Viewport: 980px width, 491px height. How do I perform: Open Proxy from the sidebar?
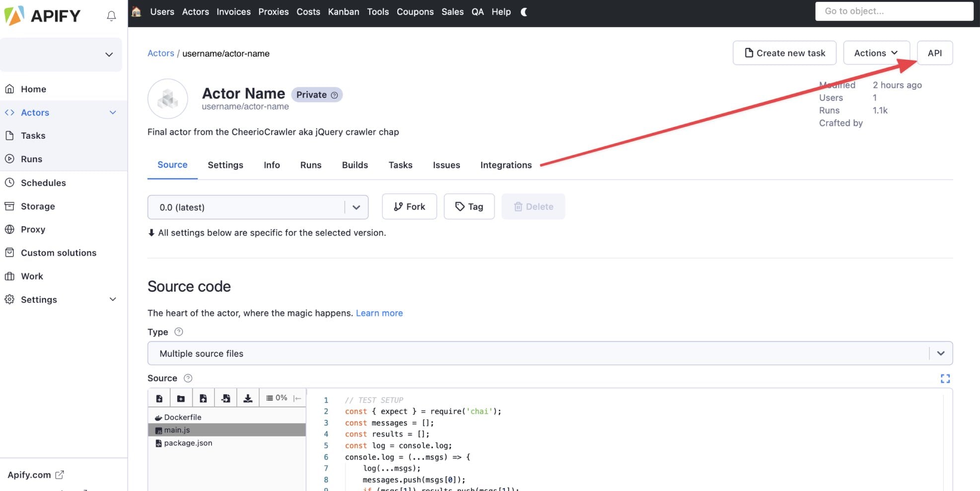click(x=33, y=229)
